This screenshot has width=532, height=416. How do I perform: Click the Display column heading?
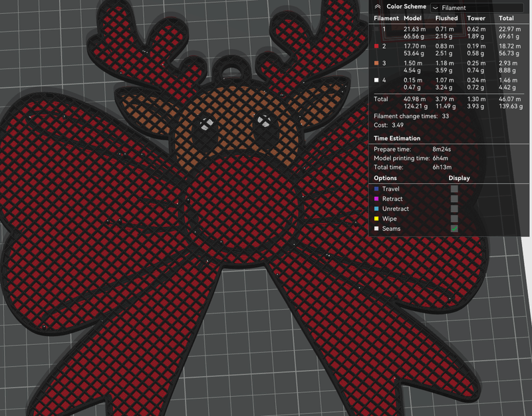(x=459, y=178)
